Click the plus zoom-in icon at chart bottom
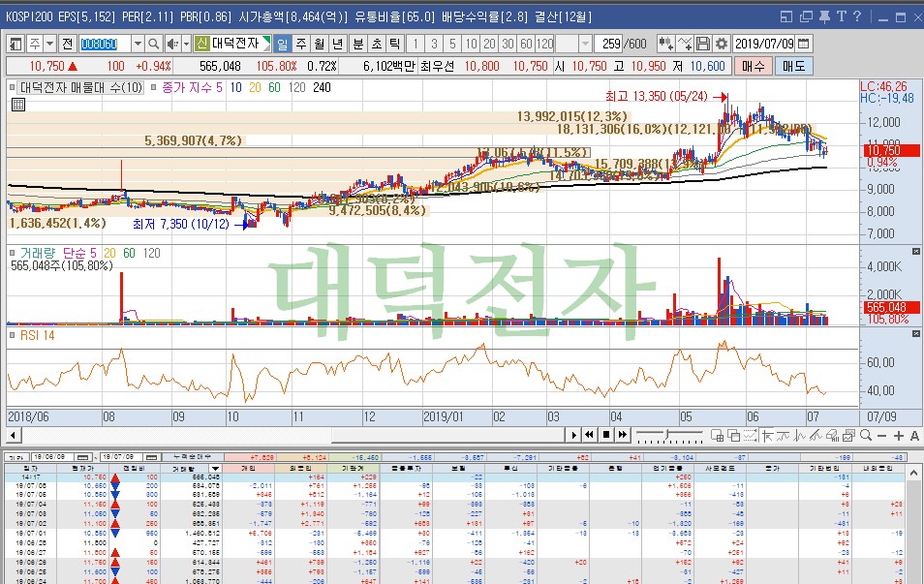The height and width of the screenshot is (584, 924). 898,436
